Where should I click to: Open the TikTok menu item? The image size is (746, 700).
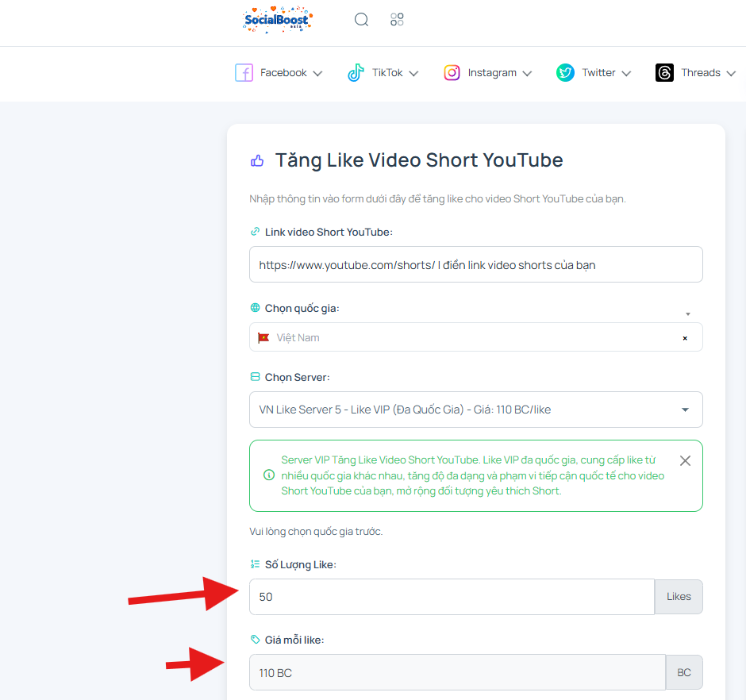tap(383, 73)
